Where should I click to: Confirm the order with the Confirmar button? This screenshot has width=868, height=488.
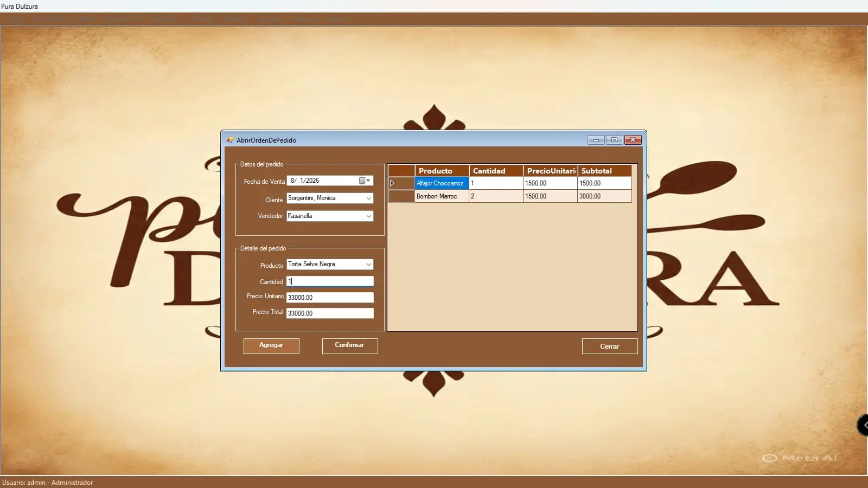point(350,345)
